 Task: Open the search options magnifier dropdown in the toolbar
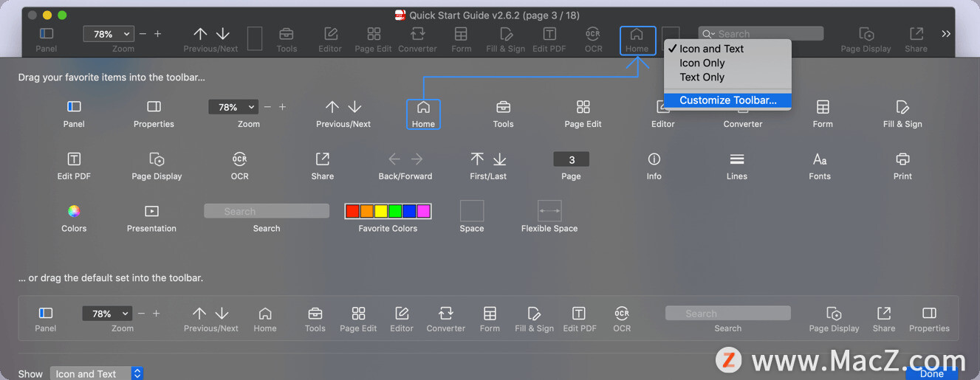coord(708,34)
